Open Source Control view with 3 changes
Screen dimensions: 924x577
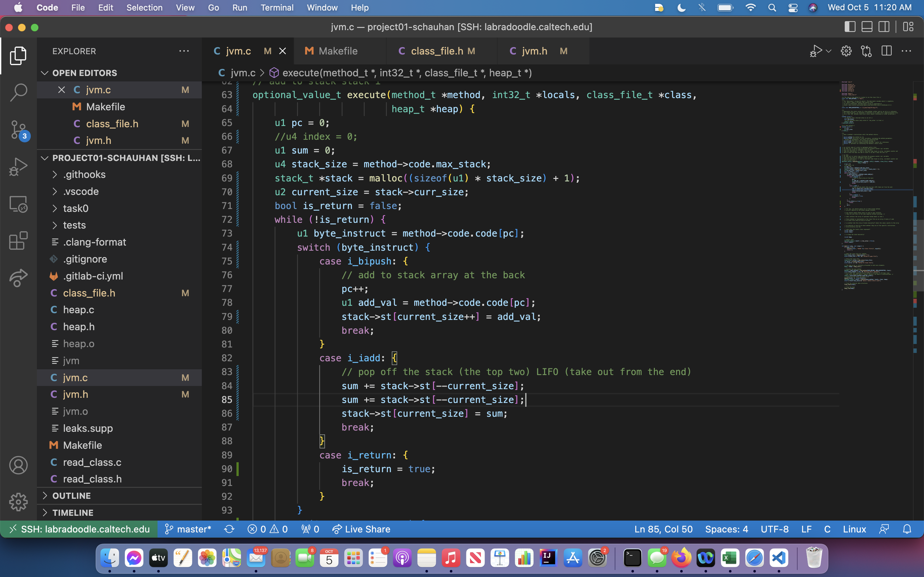click(18, 130)
